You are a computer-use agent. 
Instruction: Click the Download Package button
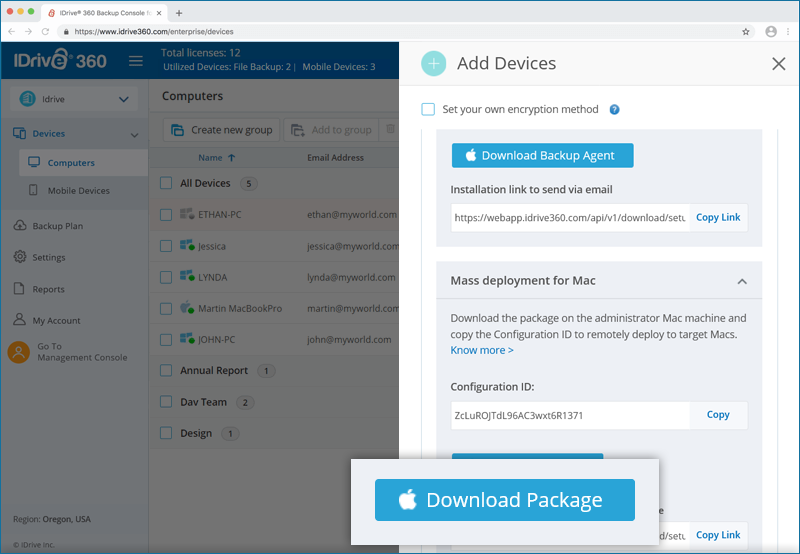coord(505,500)
